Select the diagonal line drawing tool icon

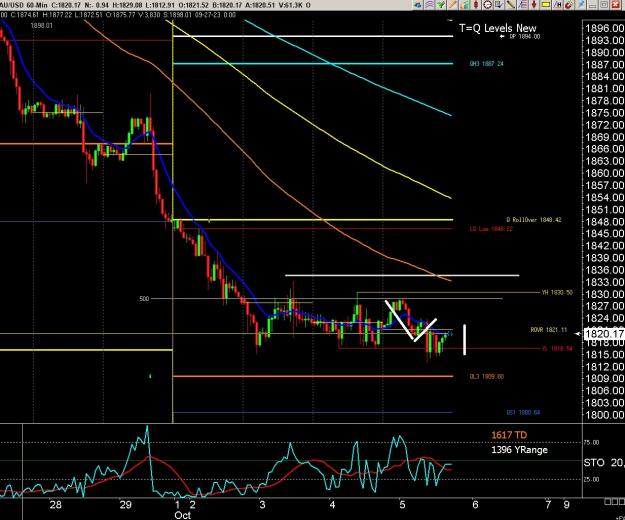[x=511, y=5]
